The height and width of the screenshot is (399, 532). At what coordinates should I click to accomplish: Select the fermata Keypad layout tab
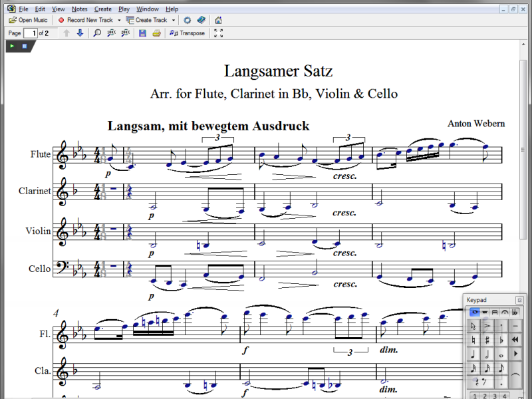[x=505, y=312]
